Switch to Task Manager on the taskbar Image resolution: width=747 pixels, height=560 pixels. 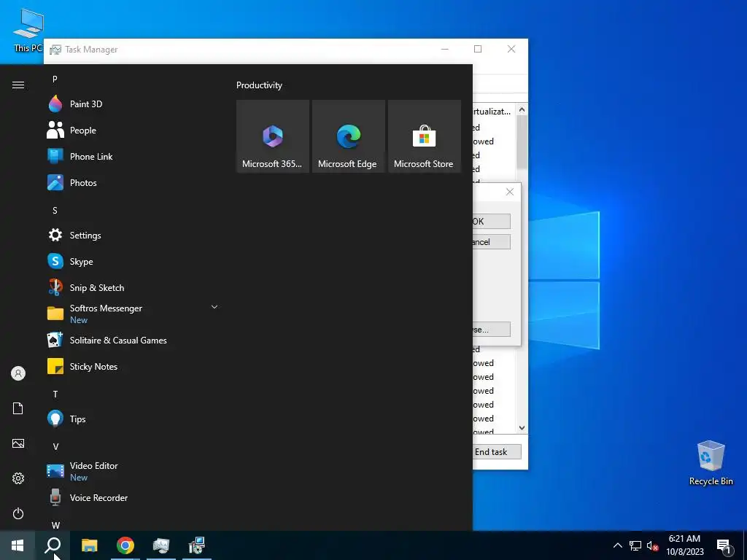pos(161,545)
